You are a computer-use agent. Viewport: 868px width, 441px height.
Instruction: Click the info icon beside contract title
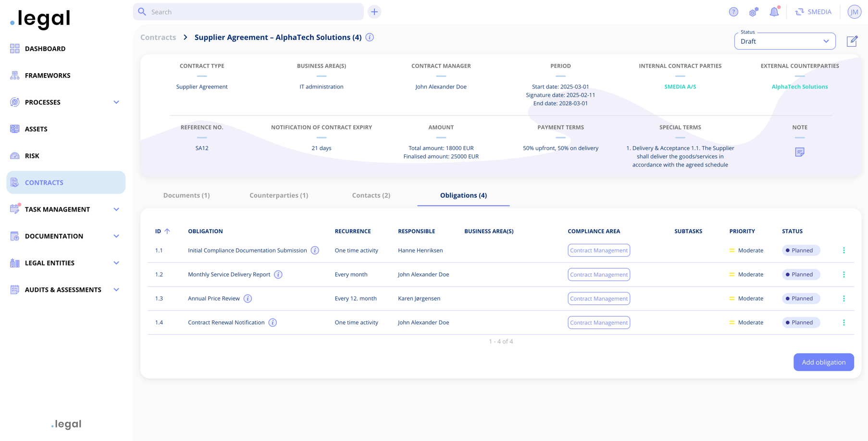click(370, 38)
